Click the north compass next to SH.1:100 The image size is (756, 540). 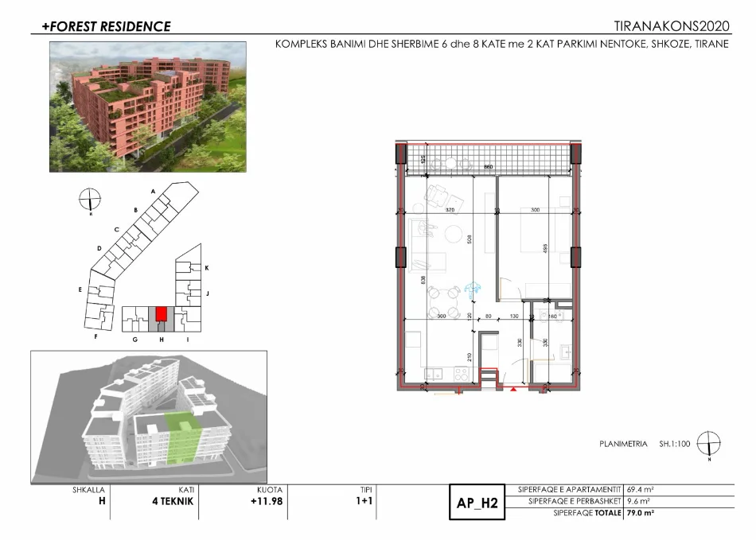pyautogui.click(x=709, y=444)
